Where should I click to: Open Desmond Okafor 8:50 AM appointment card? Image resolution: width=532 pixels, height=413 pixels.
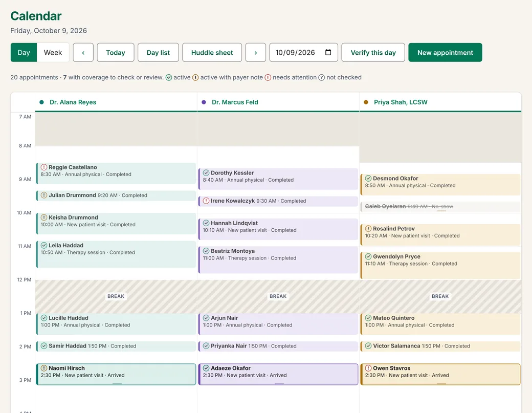point(440,185)
